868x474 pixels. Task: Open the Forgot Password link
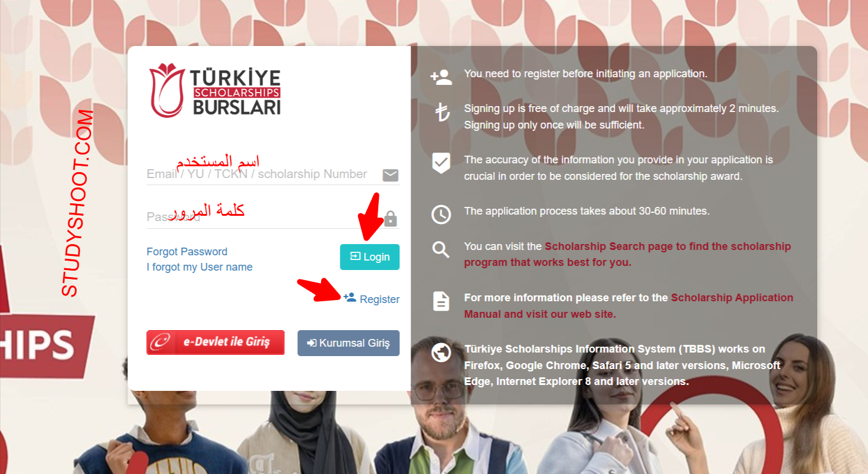pyautogui.click(x=187, y=252)
